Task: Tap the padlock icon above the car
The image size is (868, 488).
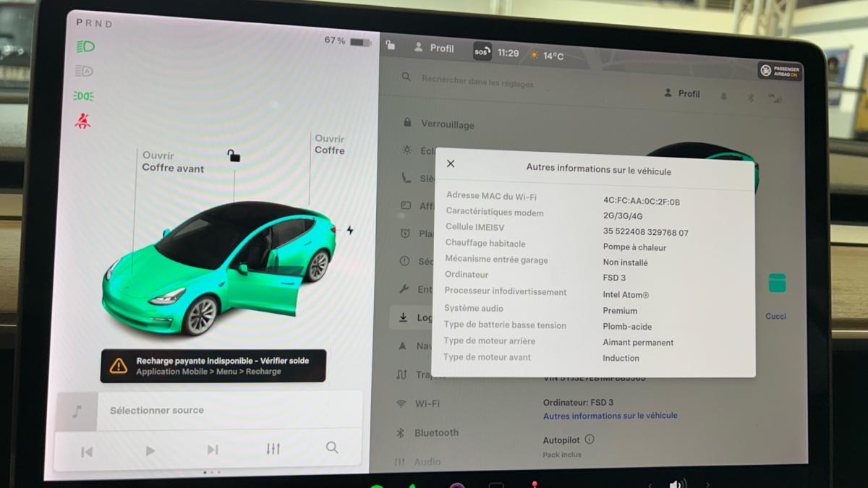Action: tap(234, 155)
